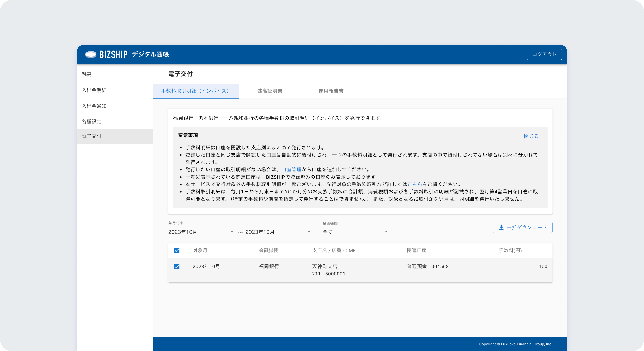644x351 pixels.
Task: Open the 金融機関 全て dropdown
Action: [x=356, y=232]
